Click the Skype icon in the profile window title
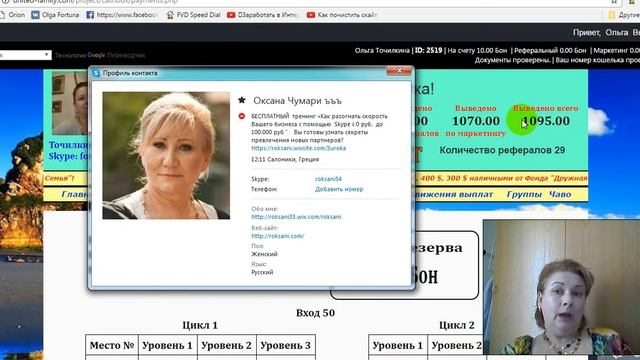 (96, 73)
